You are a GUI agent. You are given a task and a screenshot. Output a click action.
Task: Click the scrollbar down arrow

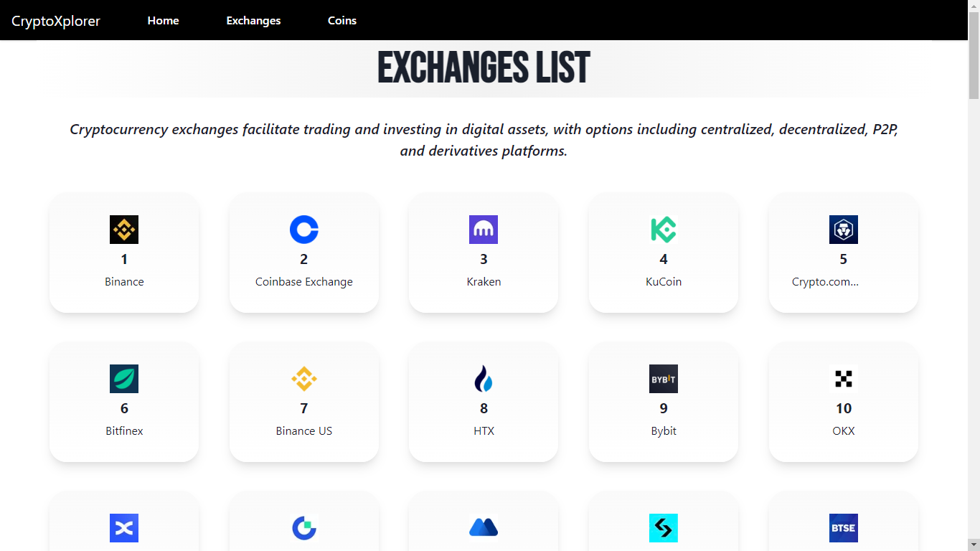pyautogui.click(x=974, y=545)
